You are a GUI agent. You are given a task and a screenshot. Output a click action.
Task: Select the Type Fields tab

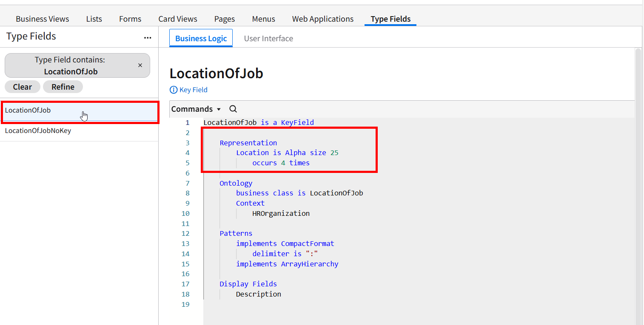click(x=390, y=19)
